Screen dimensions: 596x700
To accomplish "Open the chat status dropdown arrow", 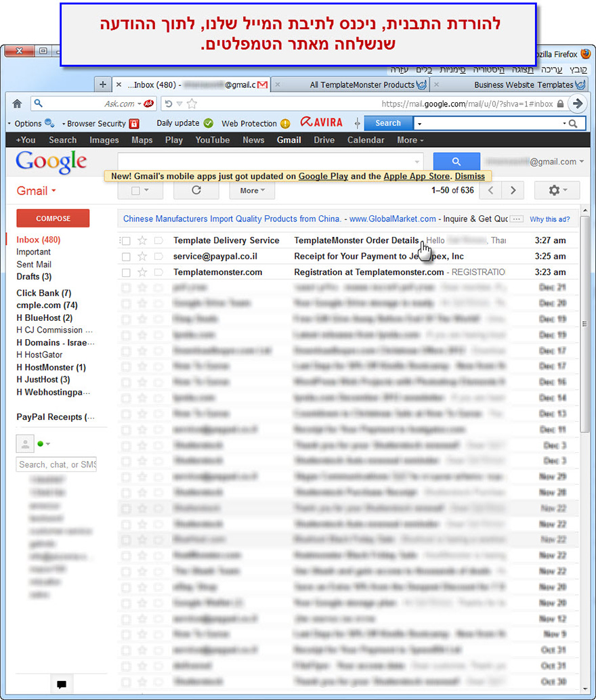I will tap(48, 443).
